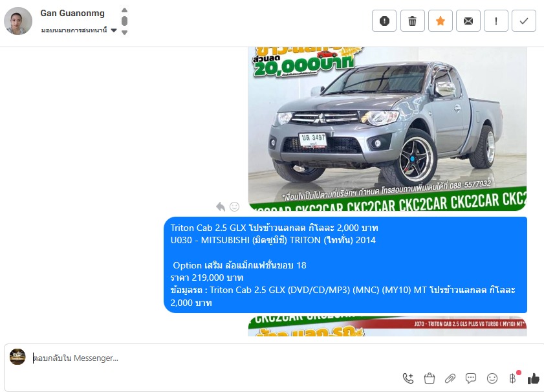
Task: Go to previous conversation up arrow
Action: pyautogui.click(x=125, y=10)
